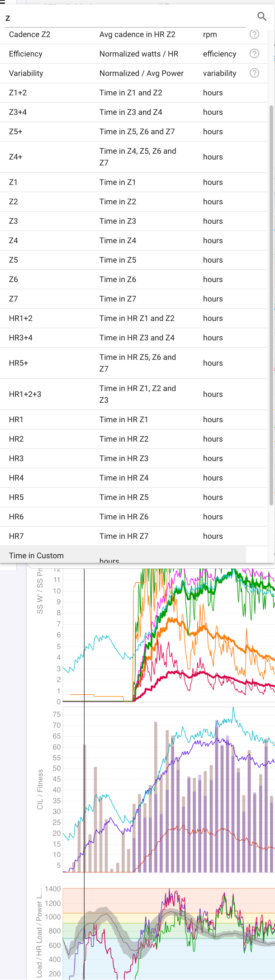Image resolution: width=275 pixels, height=980 pixels.
Task: Choose the Time in Custom entry
Action: tap(36, 556)
